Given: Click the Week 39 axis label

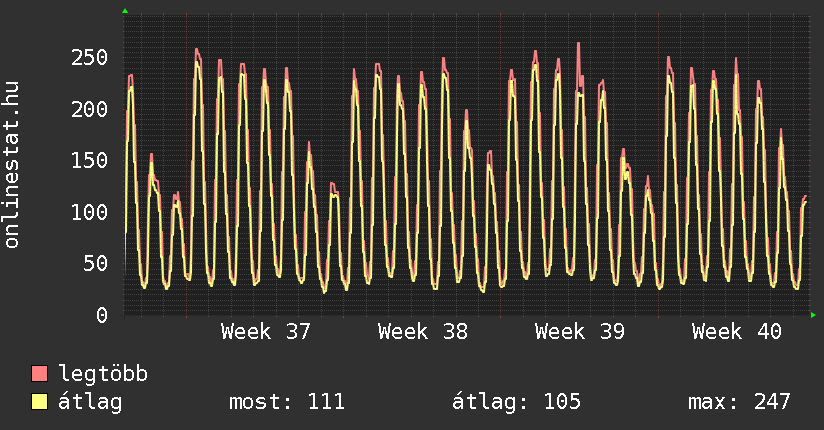Looking at the screenshot, I should pyautogui.click(x=580, y=332).
